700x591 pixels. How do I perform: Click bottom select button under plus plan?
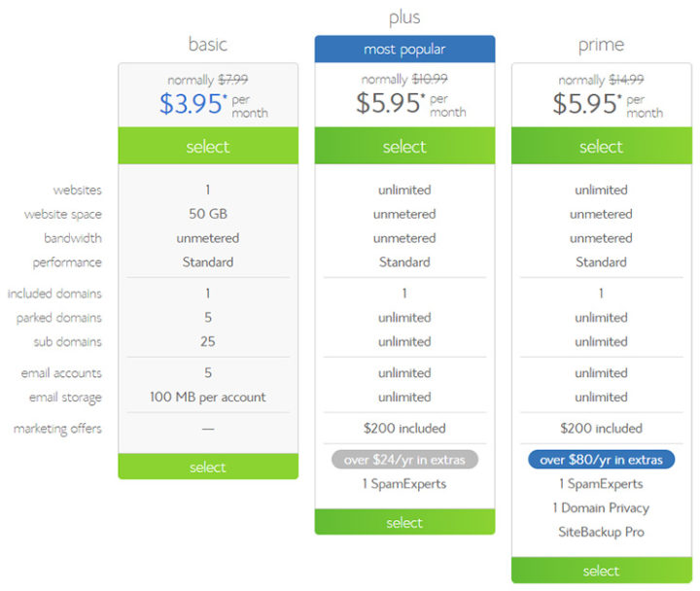[404, 522]
